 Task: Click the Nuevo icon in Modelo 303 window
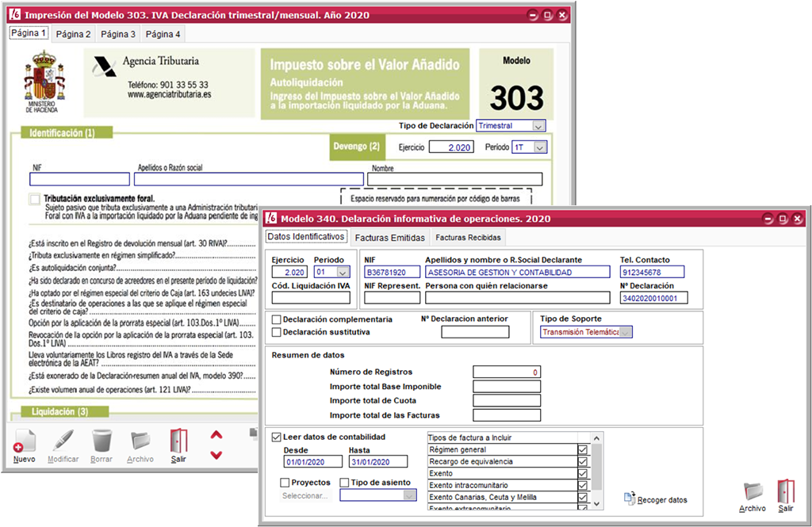[x=25, y=441]
